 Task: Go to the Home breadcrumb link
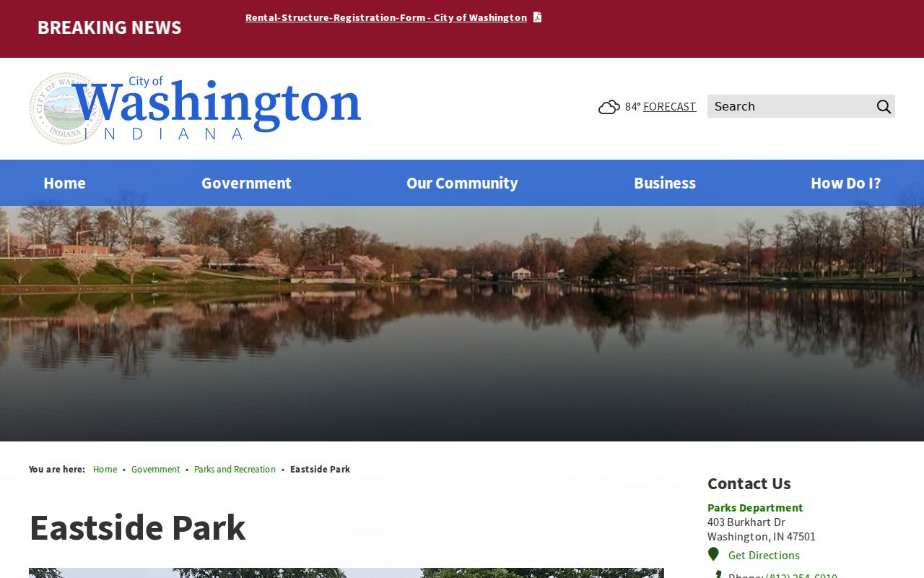tap(105, 469)
